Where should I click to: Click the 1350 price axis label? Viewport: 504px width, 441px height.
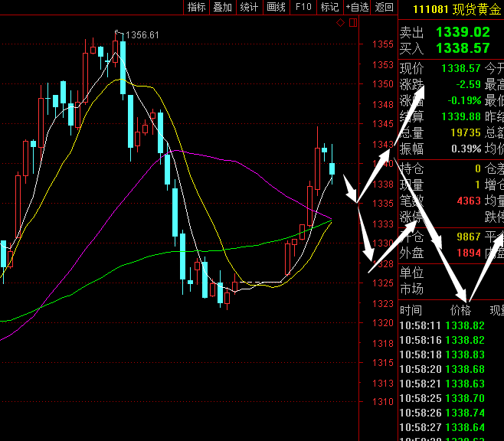click(x=383, y=84)
